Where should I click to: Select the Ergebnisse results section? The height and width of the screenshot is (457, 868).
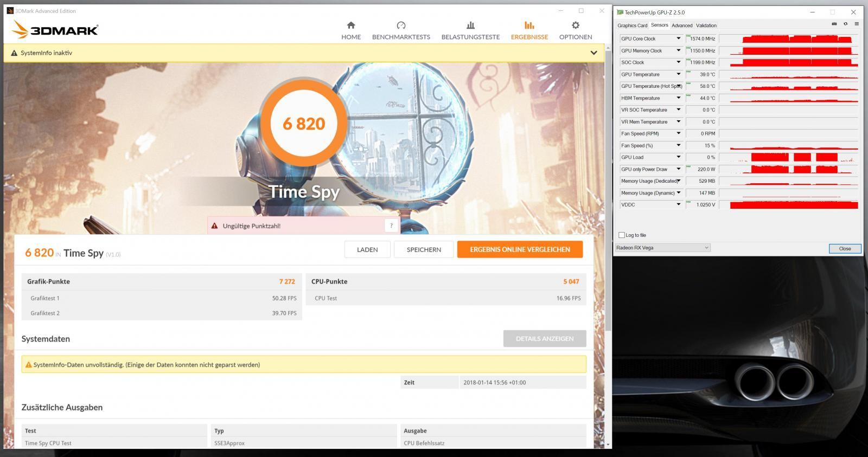click(529, 30)
